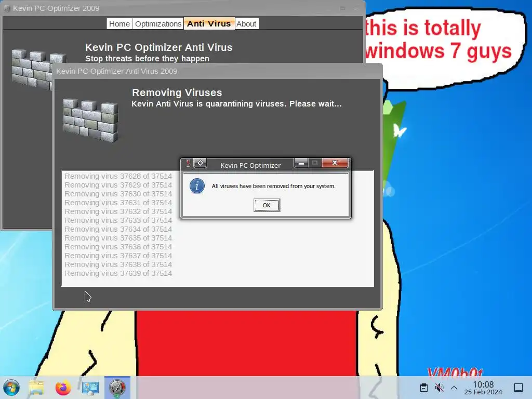The height and width of the screenshot is (399, 532).
Task: Expand the hidden system tray icons arrow
Action: tap(454, 388)
